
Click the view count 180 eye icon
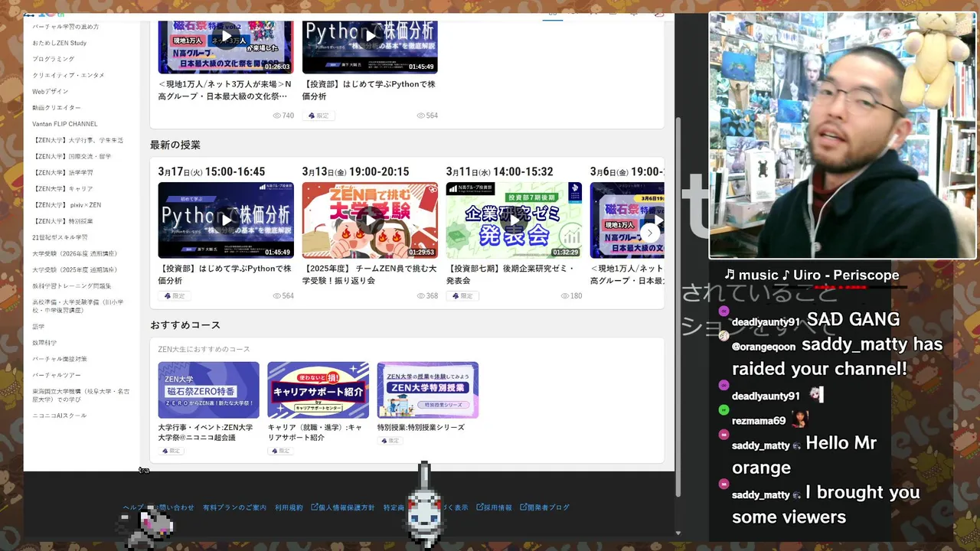point(565,296)
